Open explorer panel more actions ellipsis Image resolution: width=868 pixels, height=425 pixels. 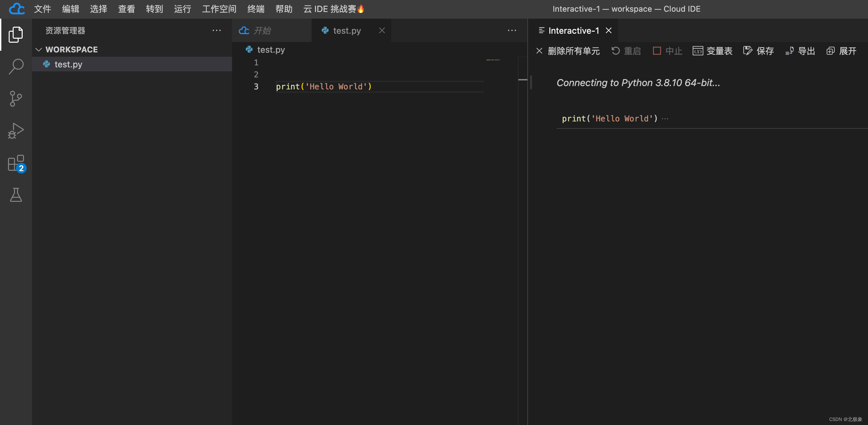(217, 30)
